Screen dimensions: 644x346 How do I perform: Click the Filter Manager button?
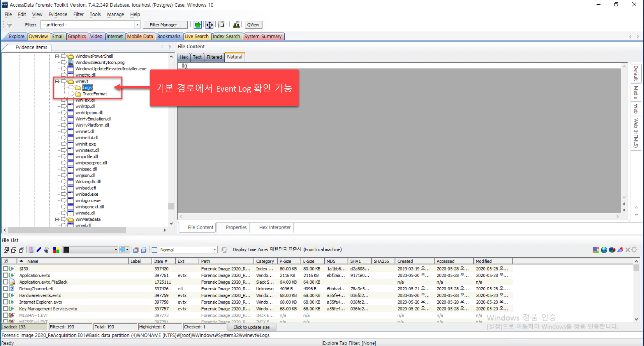165,25
